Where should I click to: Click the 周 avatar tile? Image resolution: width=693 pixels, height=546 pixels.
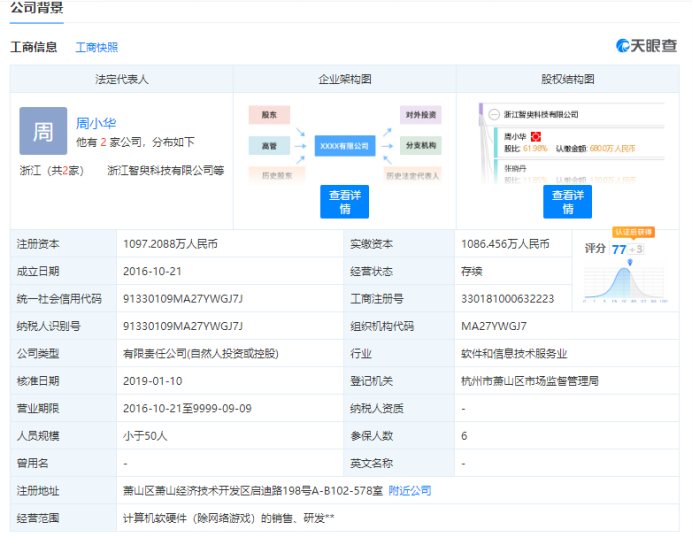(x=43, y=131)
